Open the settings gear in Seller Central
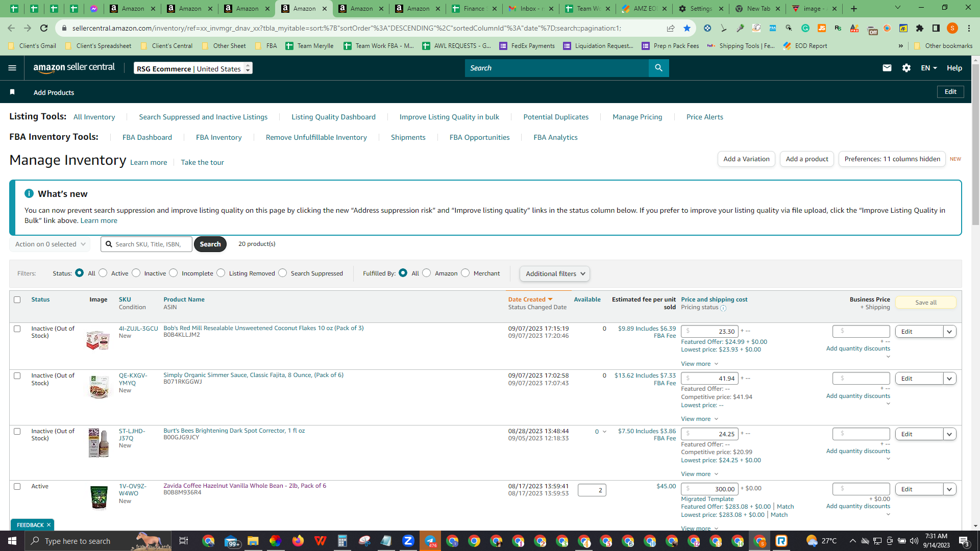This screenshot has height=551, width=980. point(906,68)
